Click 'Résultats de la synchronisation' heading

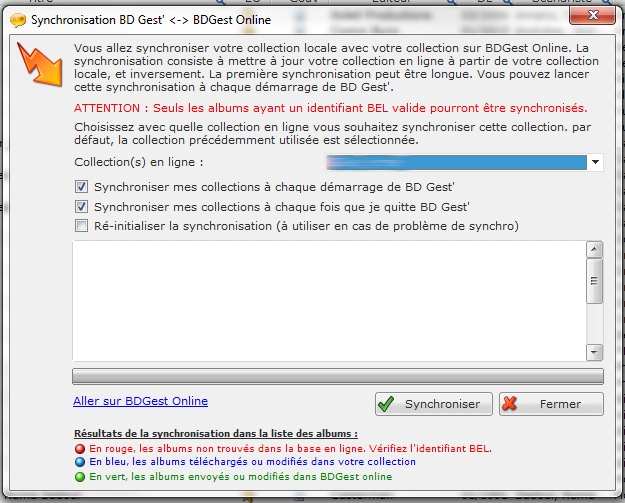pyautogui.click(x=216, y=434)
